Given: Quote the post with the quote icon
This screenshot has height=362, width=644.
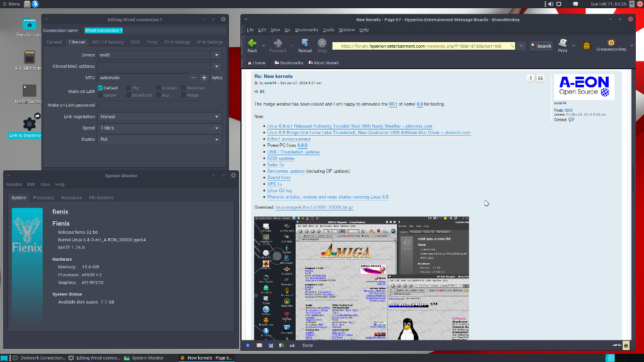Looking at the screenshot, I should (540, 78).
